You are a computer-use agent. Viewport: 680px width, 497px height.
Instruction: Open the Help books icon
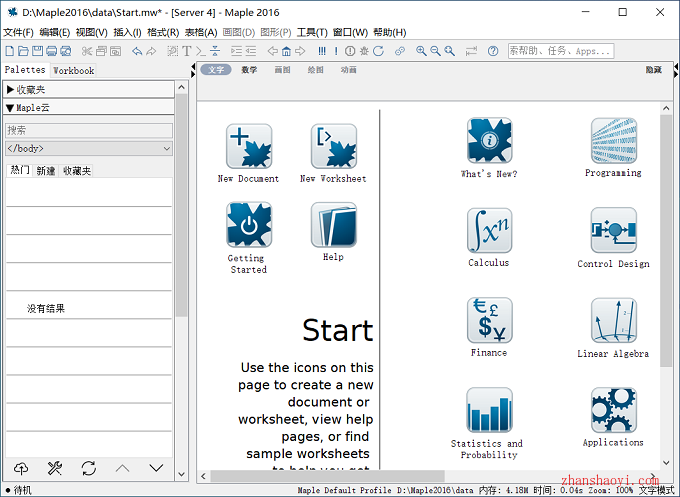(333, 225)
